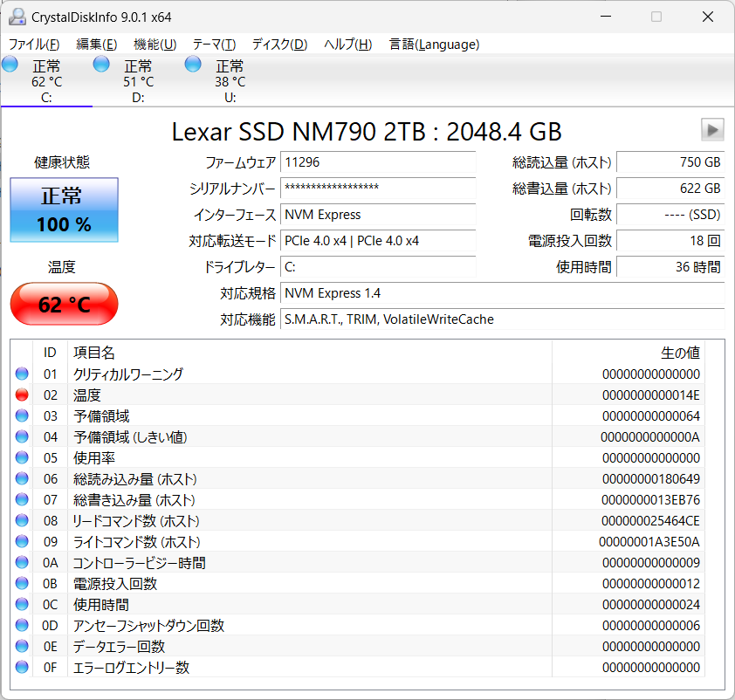Click status orb for 予備領域 row 03
This screenshot has width=735, height=700.
[22, 416]
